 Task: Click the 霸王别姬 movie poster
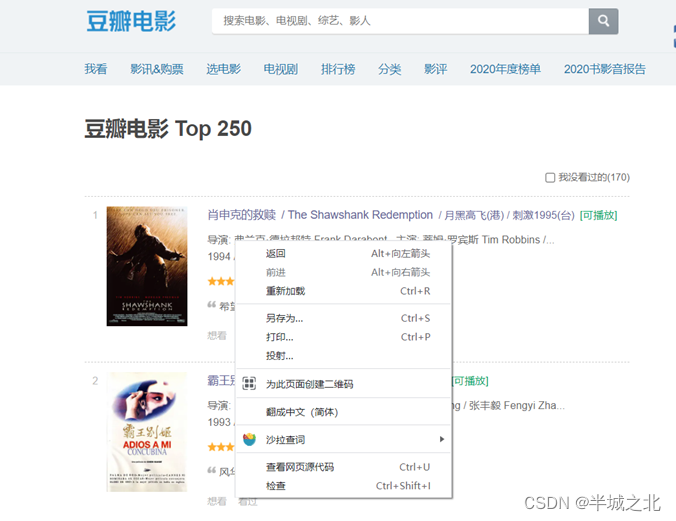(x=147, y=432)
